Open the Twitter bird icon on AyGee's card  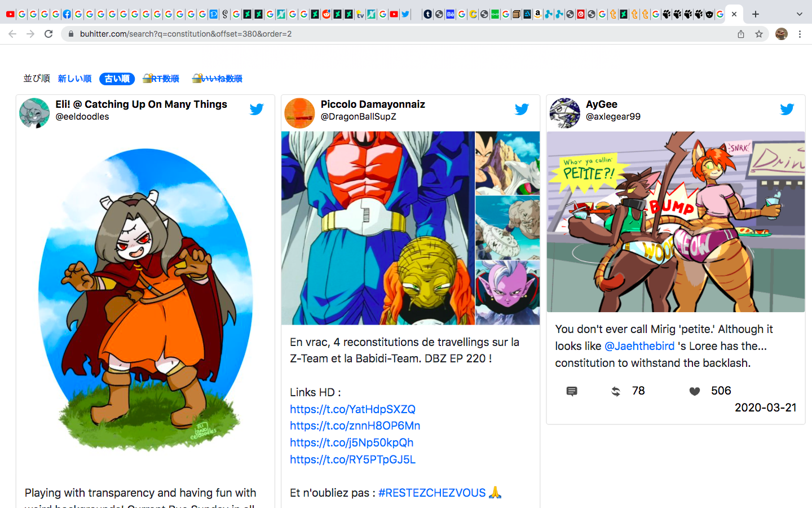[787, 110]
